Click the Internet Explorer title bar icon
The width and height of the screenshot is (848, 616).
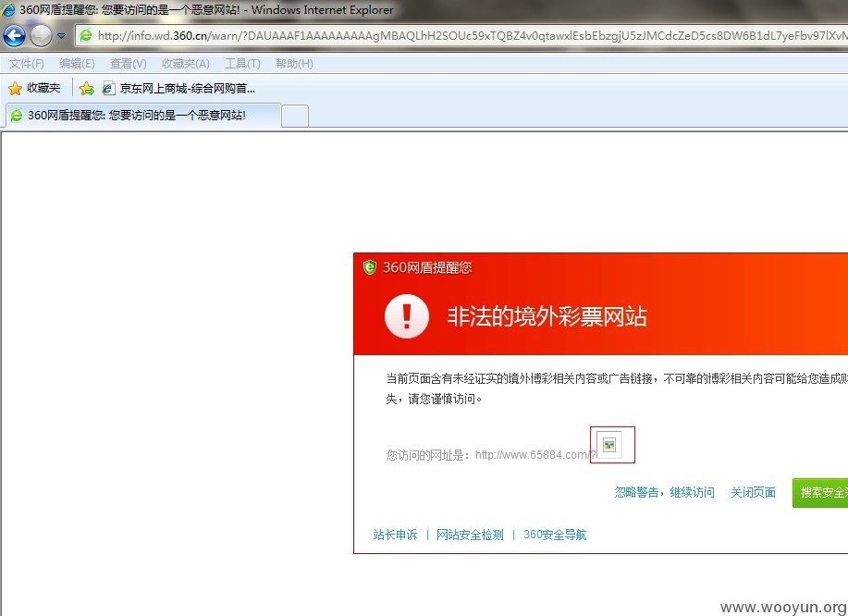pyautogui.click(x=8, y=10)
